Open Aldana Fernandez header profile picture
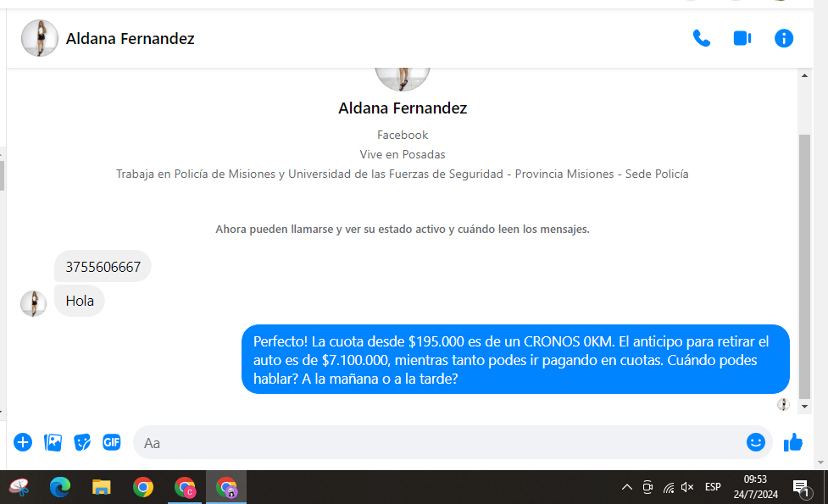Screen dimensions: 828x504 [40, 38]
